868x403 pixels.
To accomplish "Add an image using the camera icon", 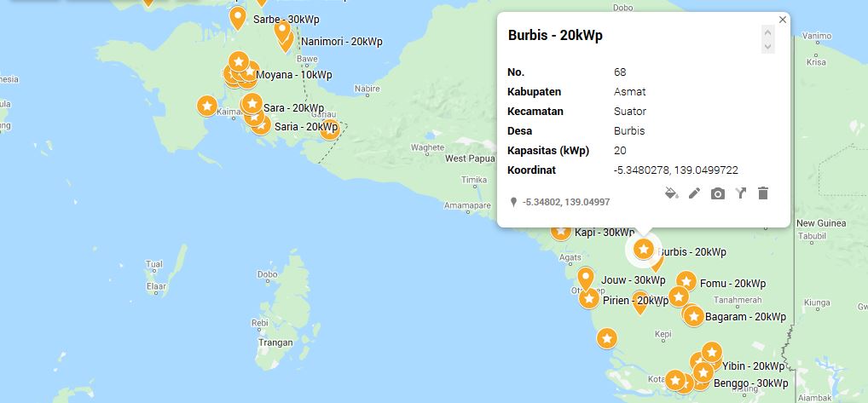I will click(718, 193).
